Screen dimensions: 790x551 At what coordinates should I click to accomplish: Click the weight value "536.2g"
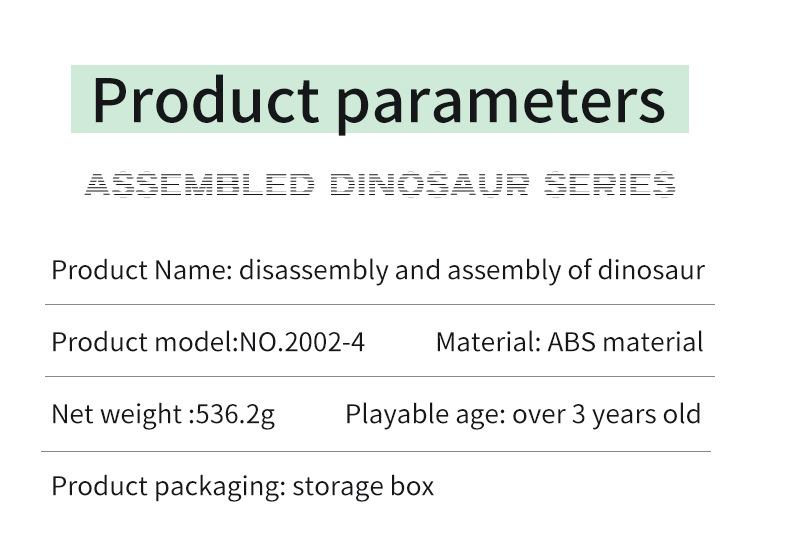(231, 414)
